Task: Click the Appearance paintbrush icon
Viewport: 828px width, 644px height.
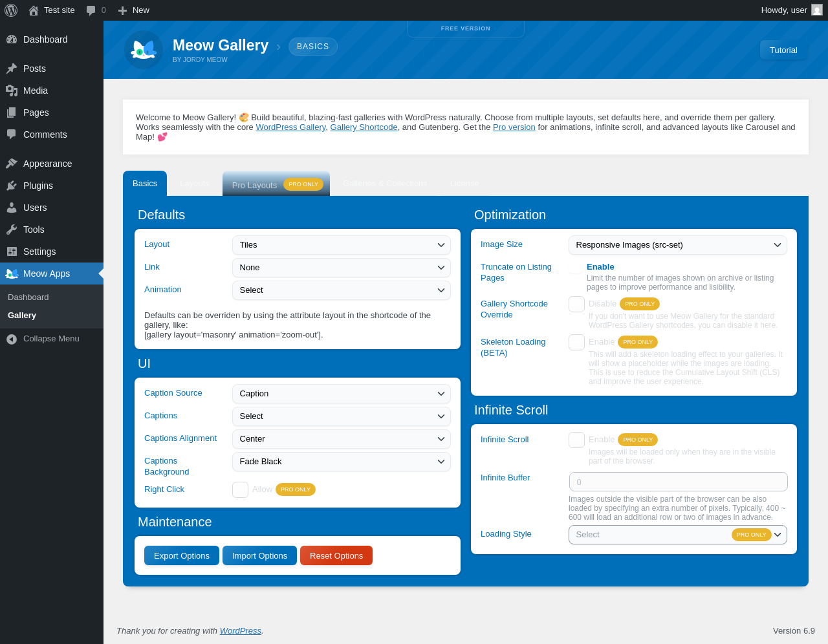Action: 12,164
